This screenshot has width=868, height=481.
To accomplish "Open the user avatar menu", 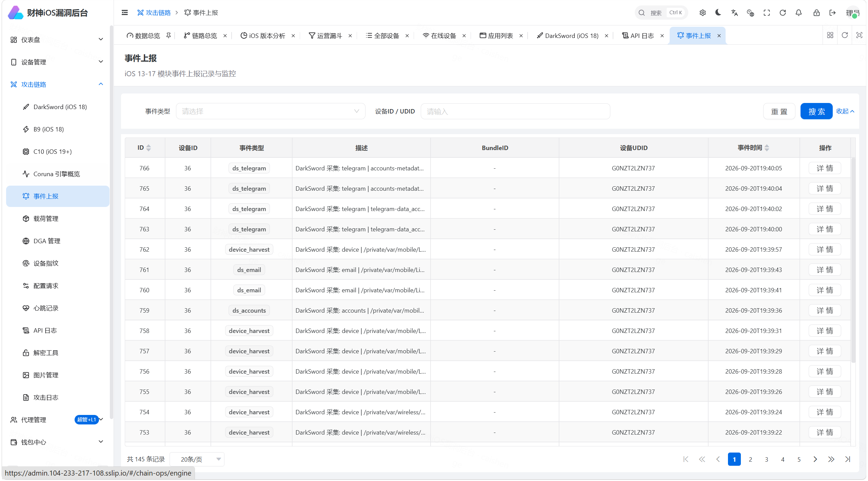I will pyautogui.click(x=852, y=13).
